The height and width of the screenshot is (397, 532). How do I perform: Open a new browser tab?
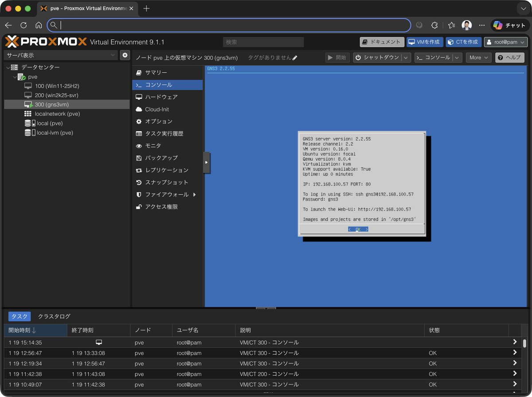pyautogui.click(x=146, y=8)
